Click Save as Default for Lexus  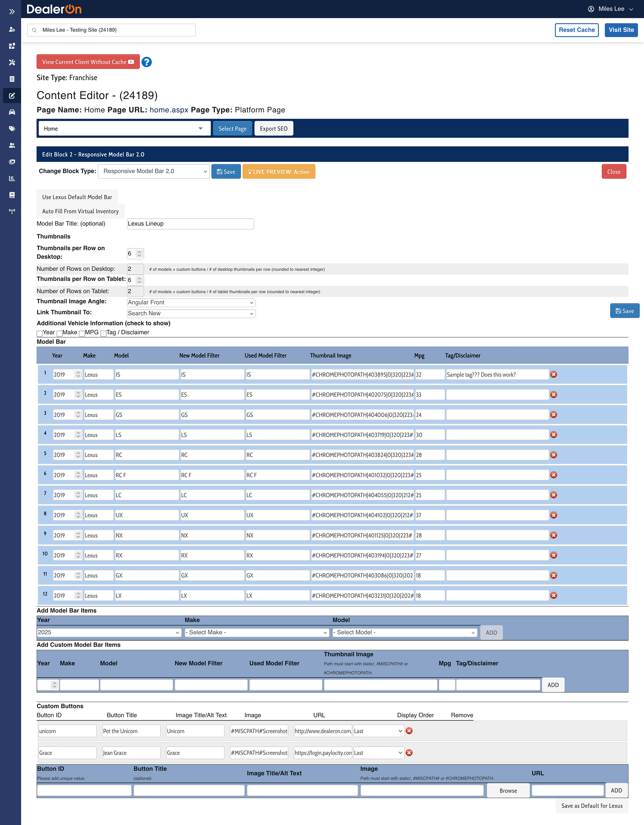tap(592, 806)
